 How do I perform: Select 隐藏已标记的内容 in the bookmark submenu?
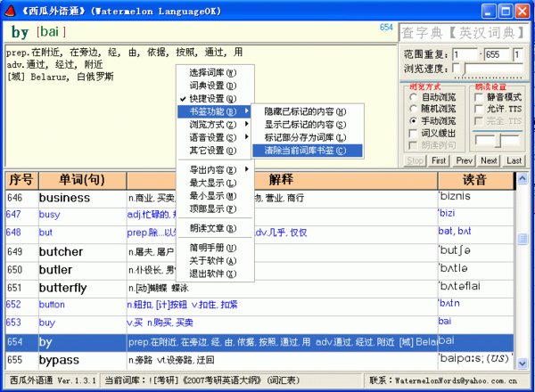(x=303, y=111)
